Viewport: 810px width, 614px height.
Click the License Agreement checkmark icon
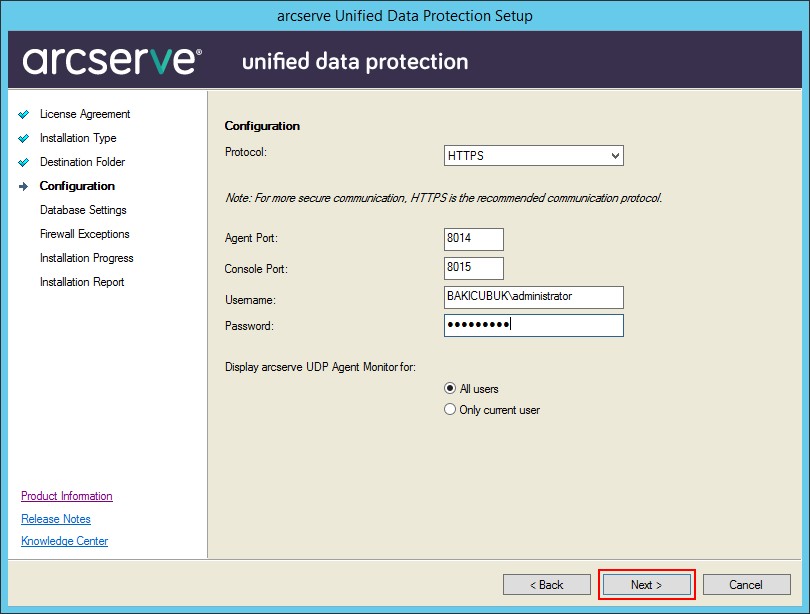[x=24, y=114]
